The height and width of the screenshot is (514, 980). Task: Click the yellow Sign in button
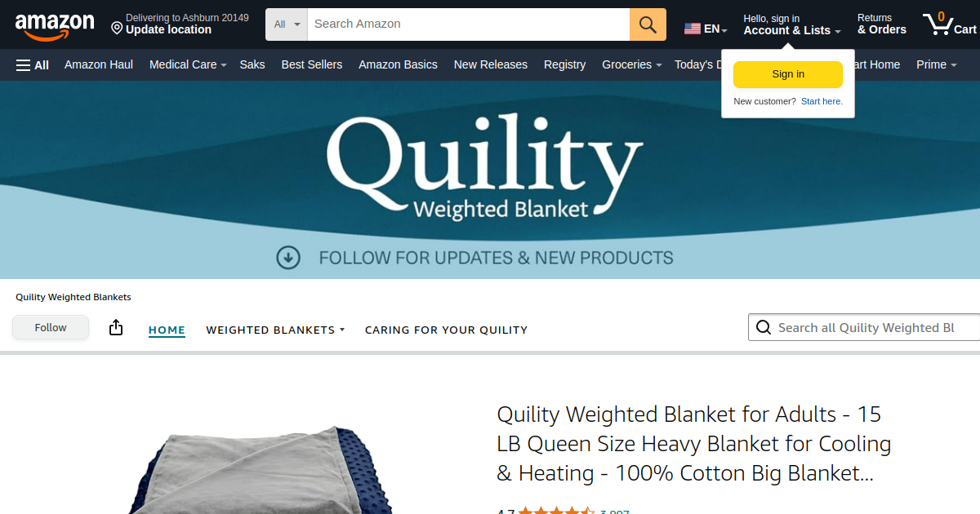point(788,74)
